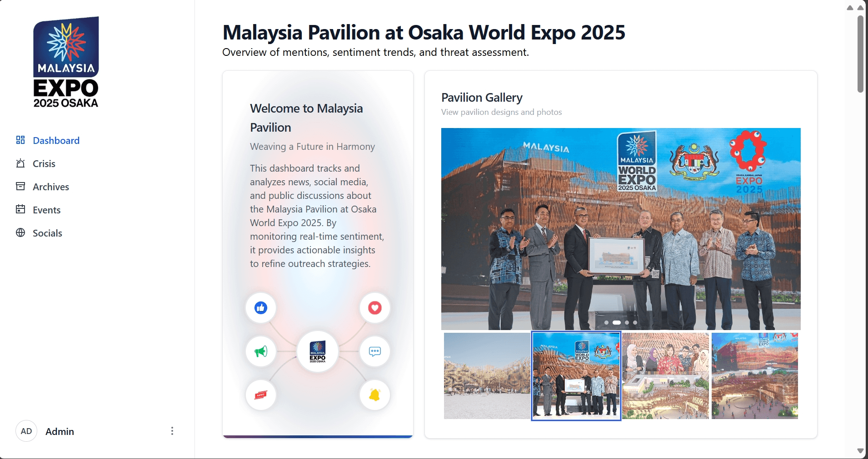Click the Admin user name

click(60, 431)
